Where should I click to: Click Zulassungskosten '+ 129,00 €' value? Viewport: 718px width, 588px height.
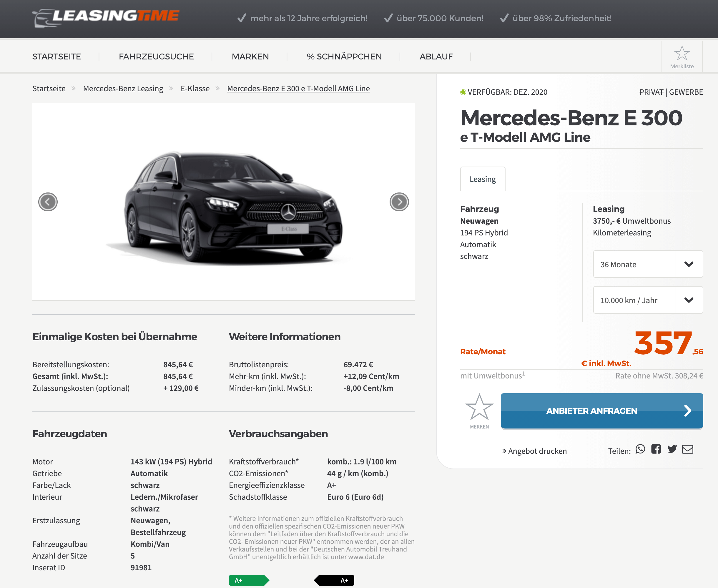coord(181,388)
